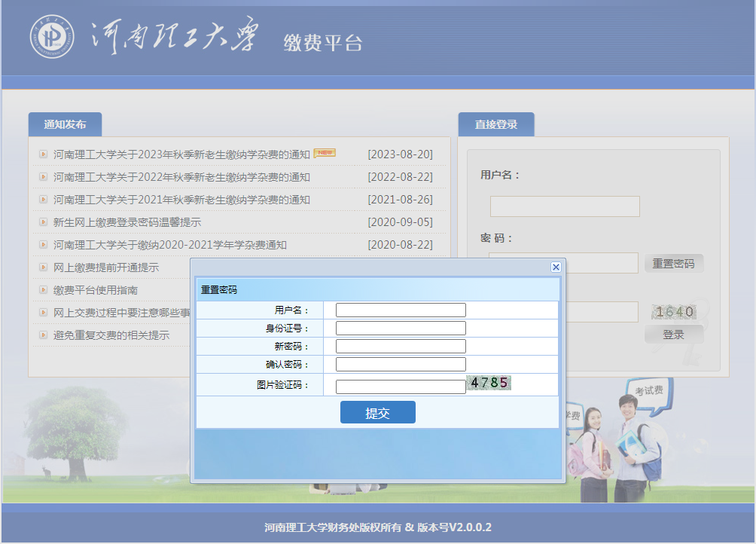Select the 通知发布 tab header
Image resolution: width=756 pixels, height=544 pixels.
click(x=65, y=124)
